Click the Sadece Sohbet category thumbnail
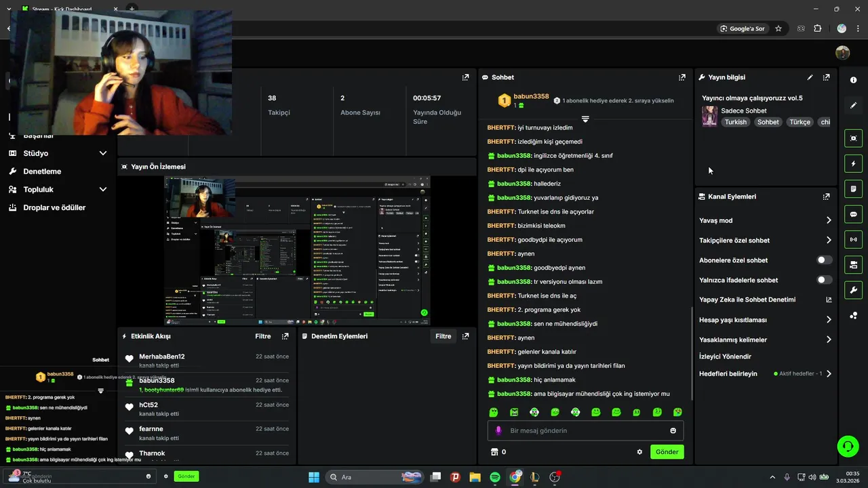Screen dimensions: 868x488 coord(709,116)
